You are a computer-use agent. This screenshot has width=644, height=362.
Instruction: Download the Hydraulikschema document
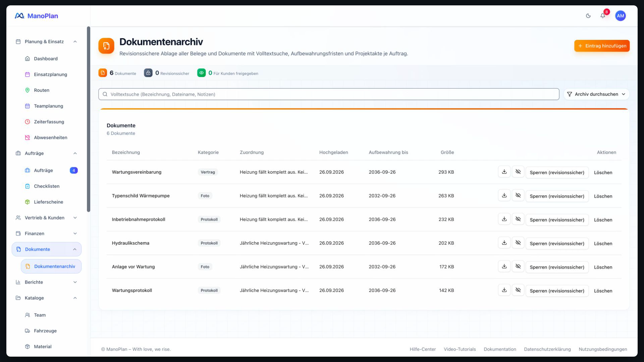point(504,243)
